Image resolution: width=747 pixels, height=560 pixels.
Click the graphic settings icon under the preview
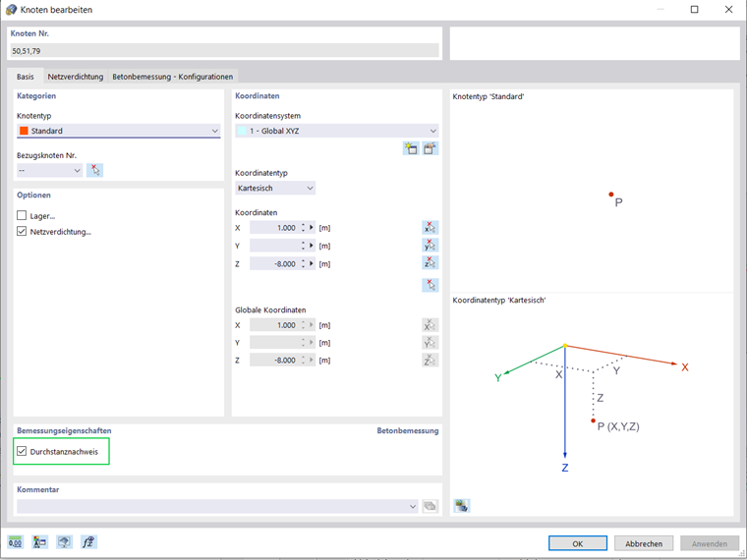pyautogui.click(x=462, y=505)
